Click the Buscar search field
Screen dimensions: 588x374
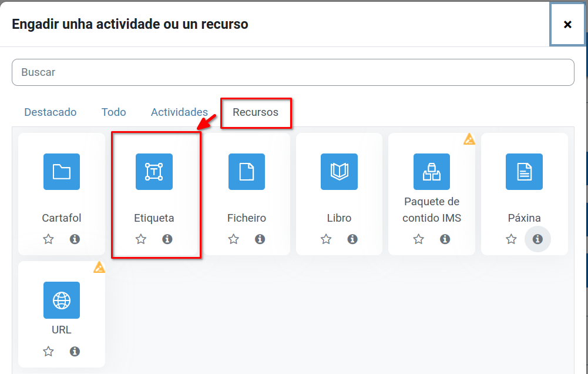point(293,72)
